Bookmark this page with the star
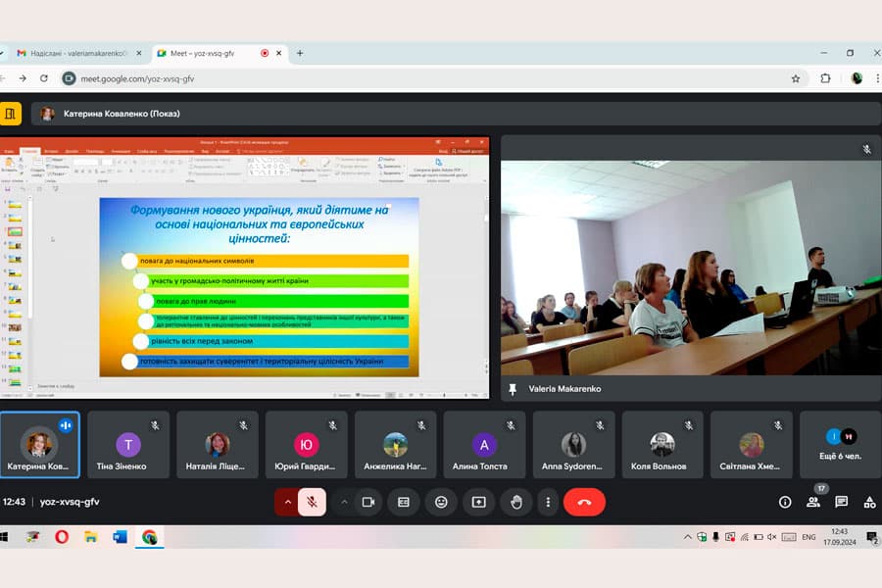The image size is (882, 588). (x=796, y=78)
